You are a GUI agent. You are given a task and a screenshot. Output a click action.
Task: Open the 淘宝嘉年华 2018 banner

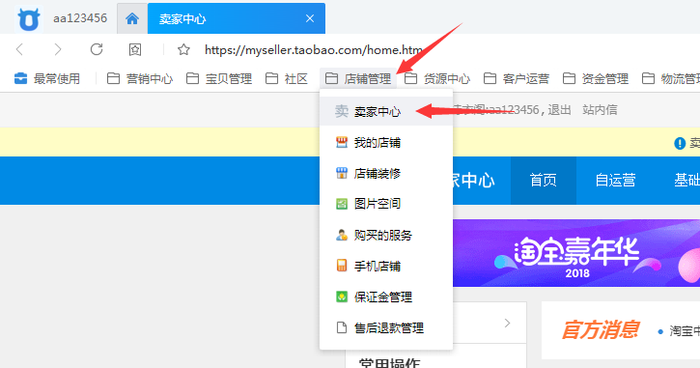point(576,253)
